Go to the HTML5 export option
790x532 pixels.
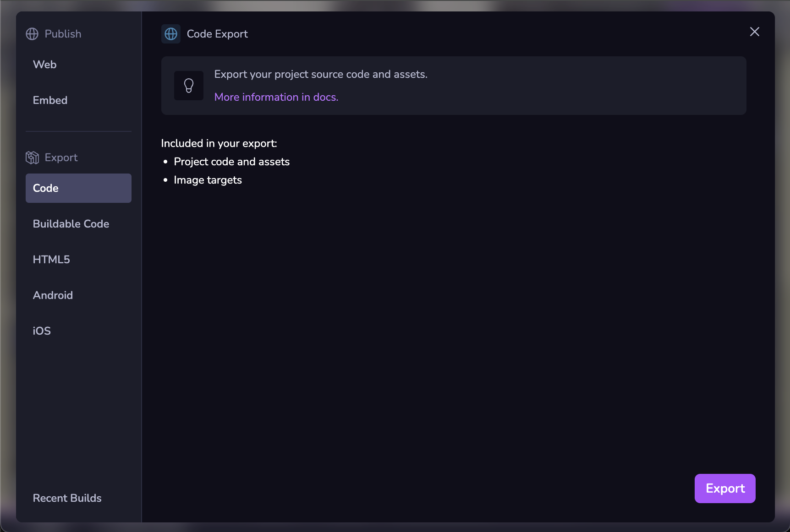pos(51,260)
